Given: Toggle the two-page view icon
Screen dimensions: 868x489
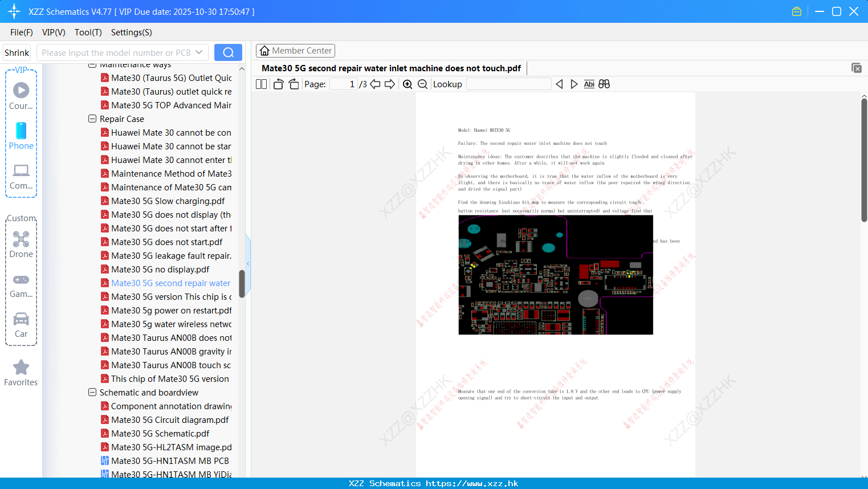Looking at the screenshot, I should (x=261, y=84).
